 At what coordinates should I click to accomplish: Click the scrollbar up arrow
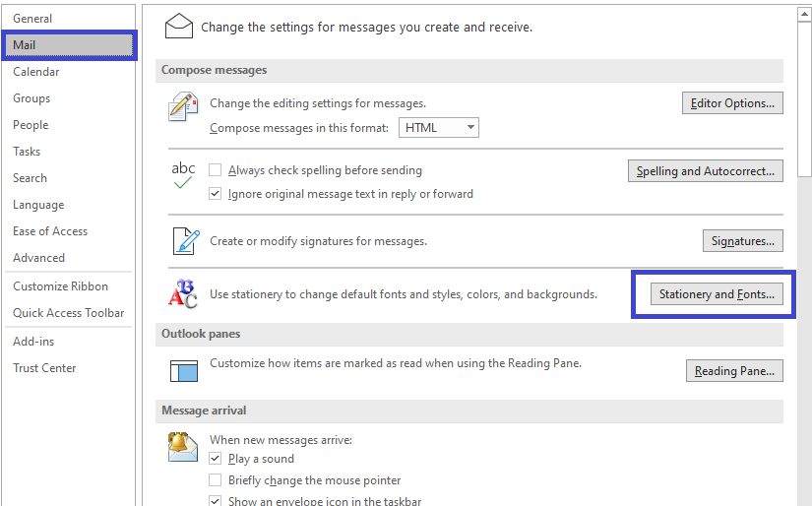(804, 15)
